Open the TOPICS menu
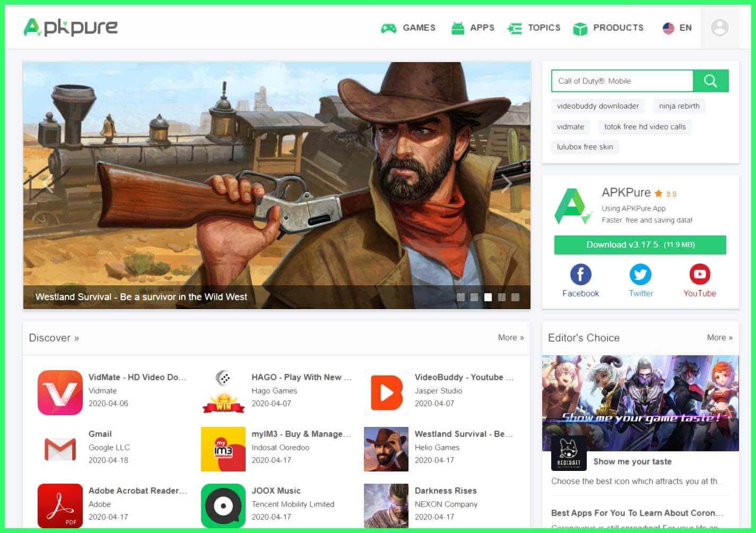The image size is (756, 533). point(544,28)
